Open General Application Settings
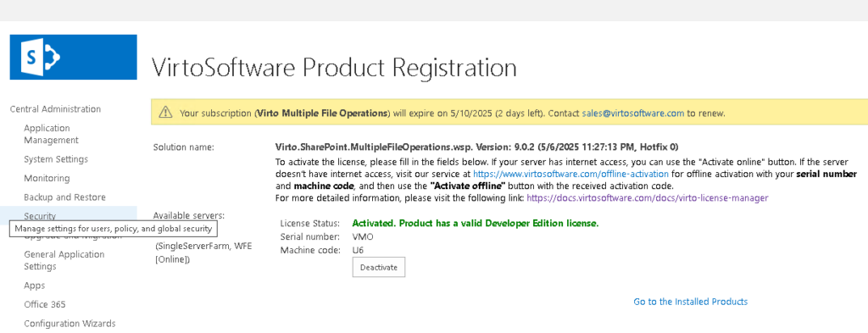Viewport: 868px width, 333px height. pos(64,260)
